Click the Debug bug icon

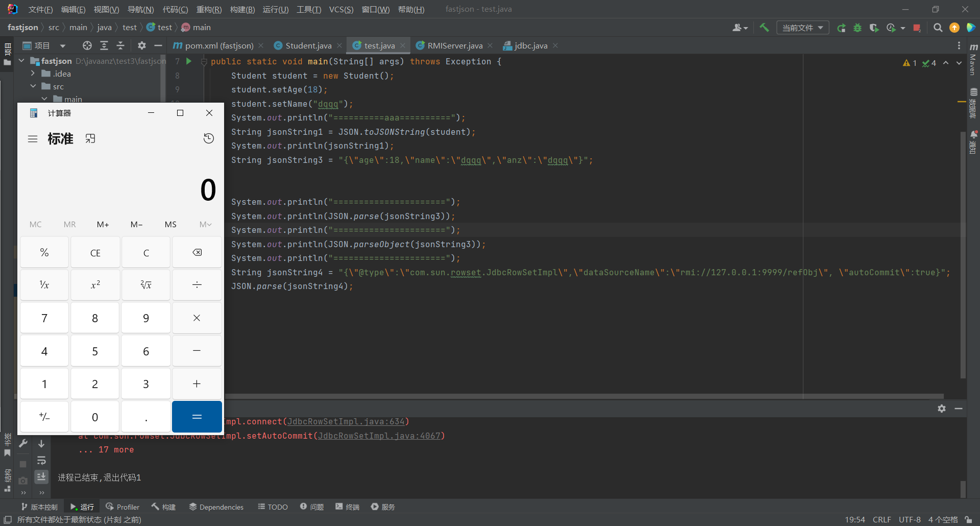(x=857, y=28)
